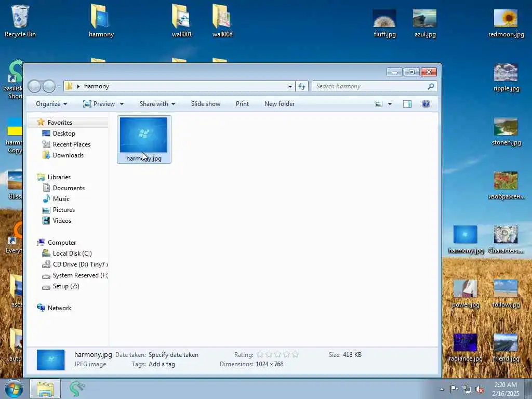
Task: Select fluff.jpg on the desktop
Action: click(384, 23)
